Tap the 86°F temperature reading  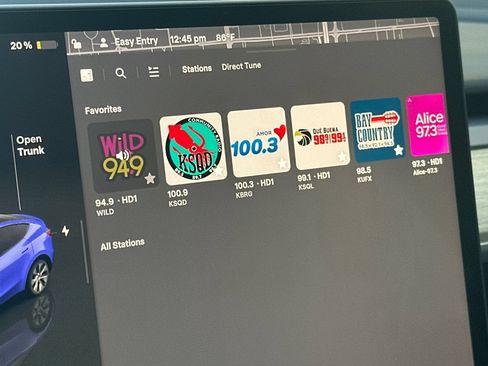[225, 38]
